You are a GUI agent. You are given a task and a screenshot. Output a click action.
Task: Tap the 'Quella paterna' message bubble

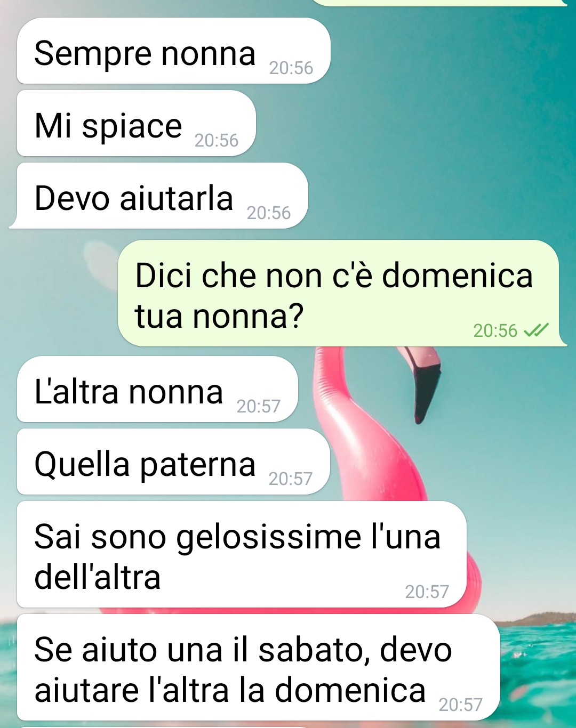173,462
